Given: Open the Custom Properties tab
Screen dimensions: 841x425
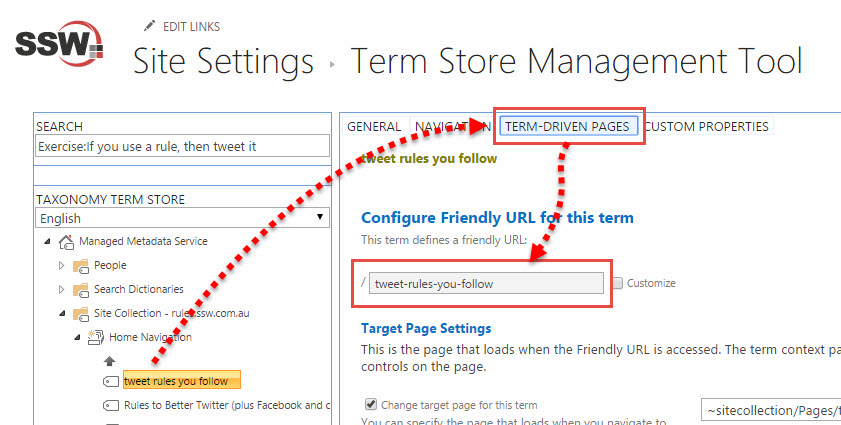Looking at the screenshot, I should tap(706, 127).
